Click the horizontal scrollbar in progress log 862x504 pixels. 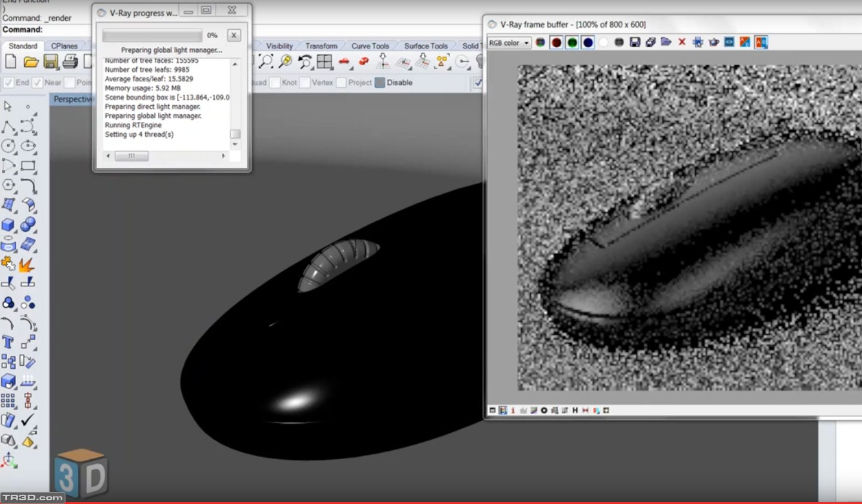(132, 156)
